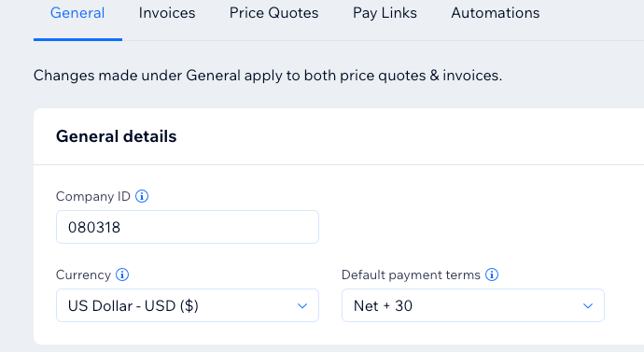Open info icon next to Default payment terms
Image resolution: width=644 pixels, height=352 pixels.
(492, 275)
